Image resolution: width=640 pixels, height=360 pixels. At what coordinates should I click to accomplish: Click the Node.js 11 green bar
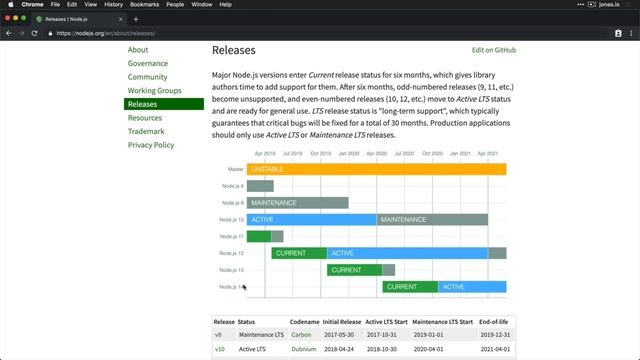(x=259, y=236)
